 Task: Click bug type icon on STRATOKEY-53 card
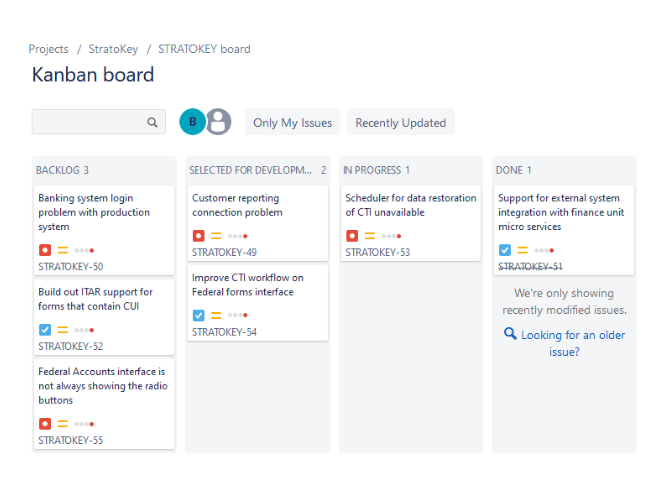point(352,236)
